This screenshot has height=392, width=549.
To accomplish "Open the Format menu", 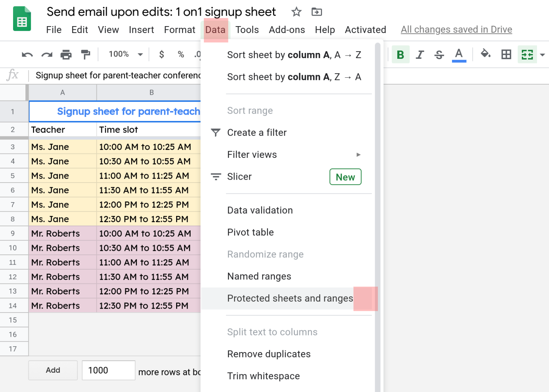I will [179, 30].
